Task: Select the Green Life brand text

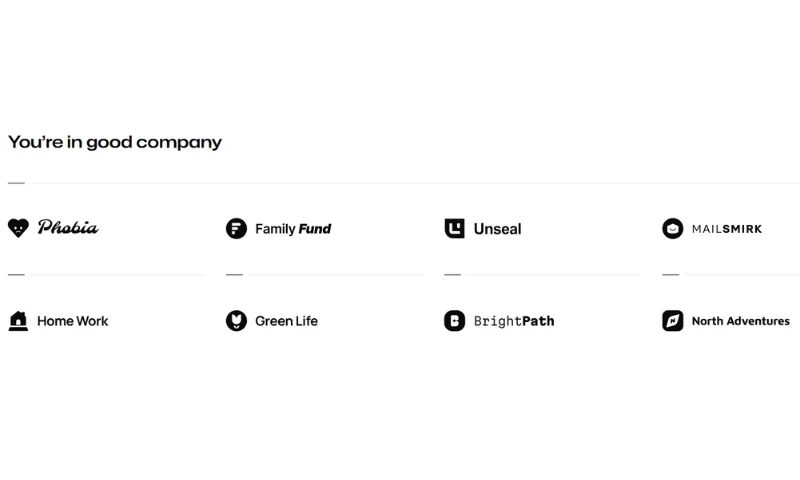Action: (287, 321)
